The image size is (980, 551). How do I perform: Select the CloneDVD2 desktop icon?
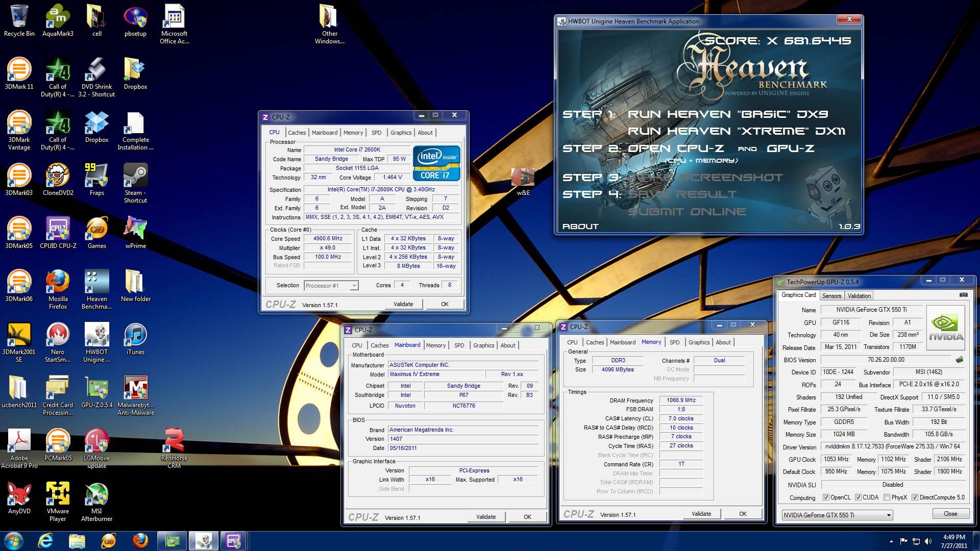[58, 180]
